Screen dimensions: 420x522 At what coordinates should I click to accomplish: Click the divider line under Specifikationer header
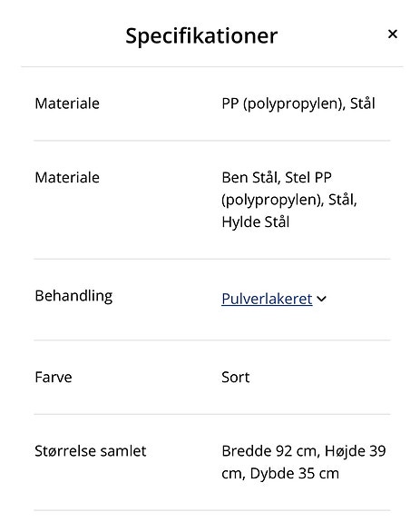(x=212, y=66)
